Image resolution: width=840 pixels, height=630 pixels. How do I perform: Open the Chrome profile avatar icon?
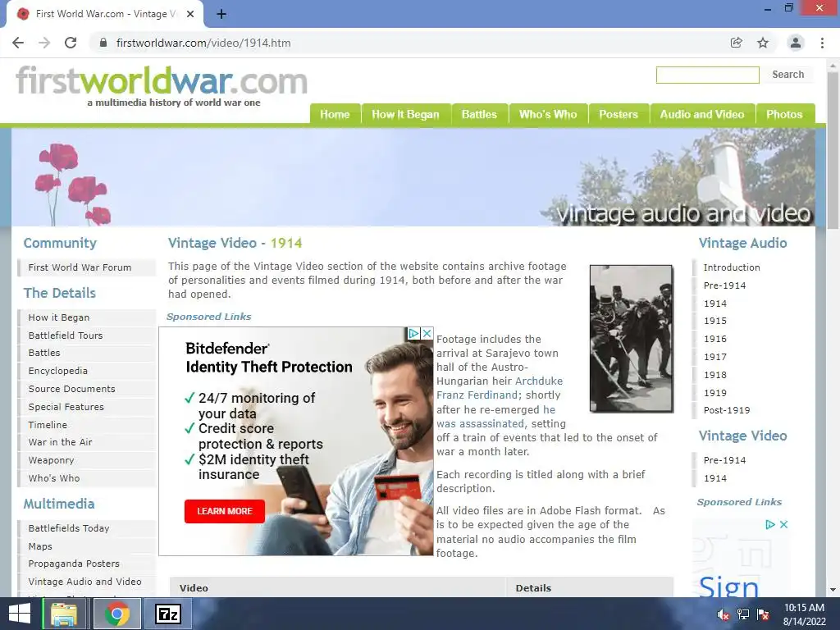pyautogui.click(x=796, y=43)
